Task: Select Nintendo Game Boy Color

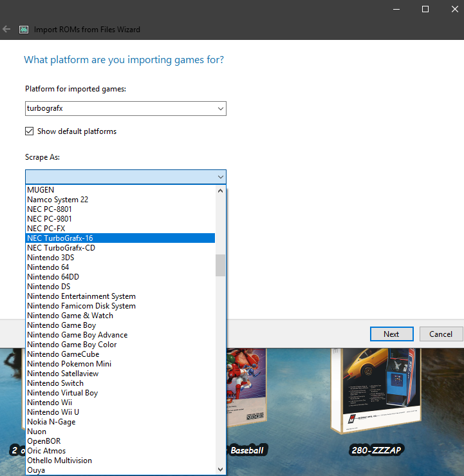Action: pyautogui.click(x=121, y=345)
